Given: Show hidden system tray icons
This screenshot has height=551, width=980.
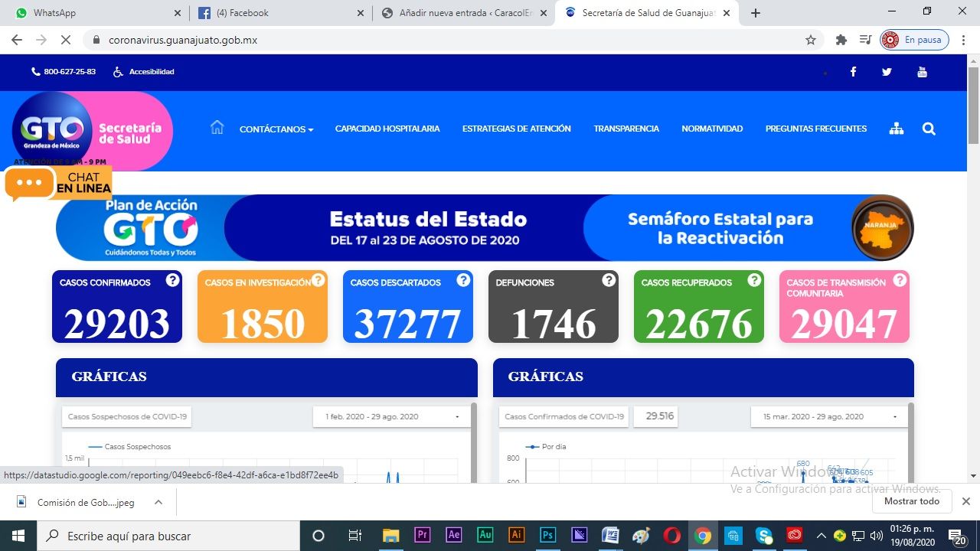Looking at the screenshot, I should (822, 536).
